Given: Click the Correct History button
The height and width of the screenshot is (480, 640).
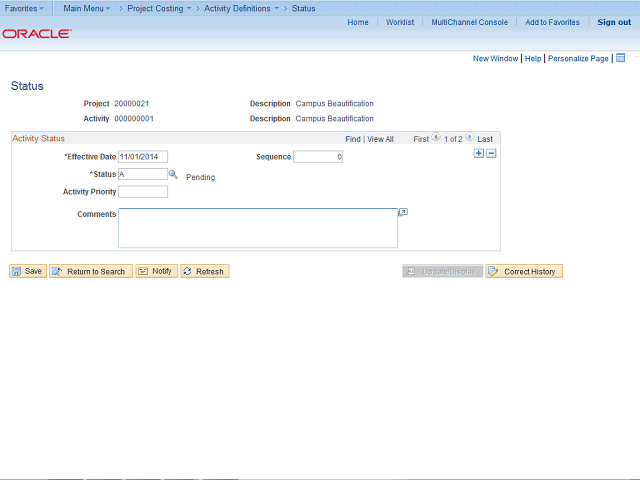Looking at the screenshot, I should 524,271.
